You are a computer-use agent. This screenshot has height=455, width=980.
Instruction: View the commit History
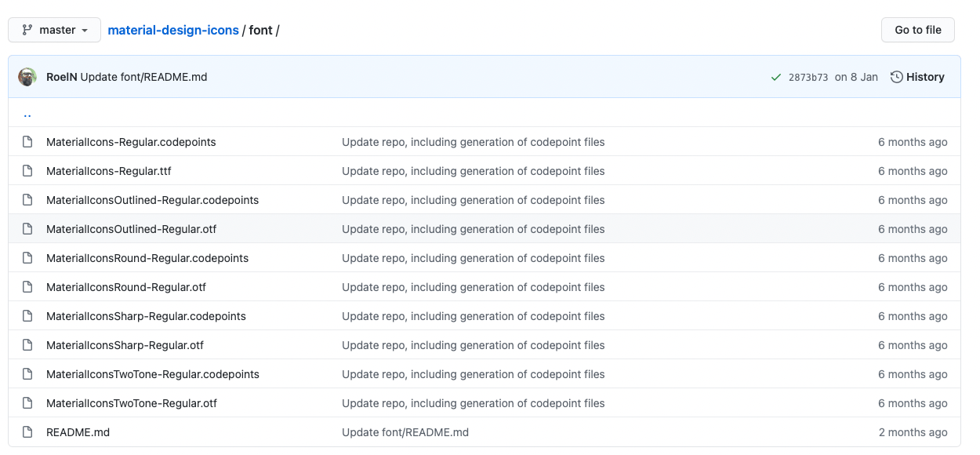point(925,77)
